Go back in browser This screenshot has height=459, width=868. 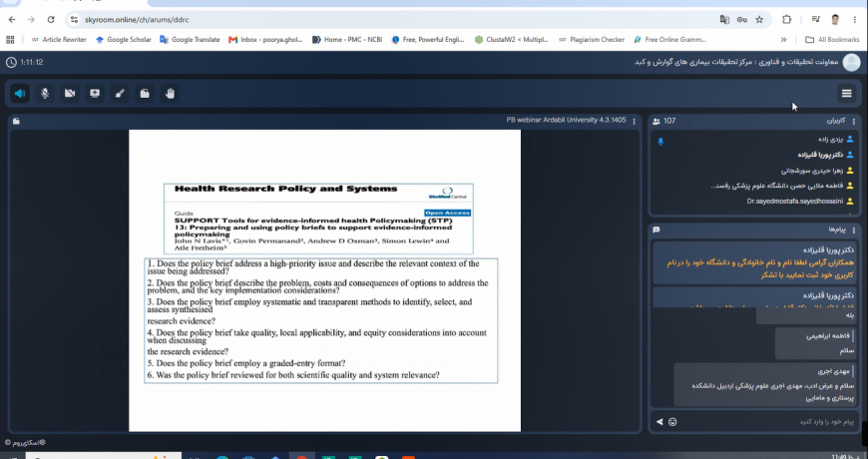click(x=12, y=19)
